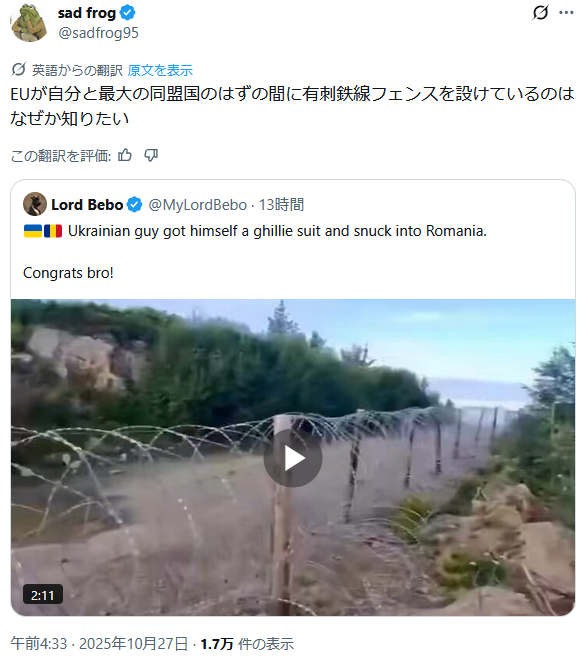This screenshot has height=663, width=587.
Task: Click the 1.7万 件の表示 view count
Action: [247, 644]
